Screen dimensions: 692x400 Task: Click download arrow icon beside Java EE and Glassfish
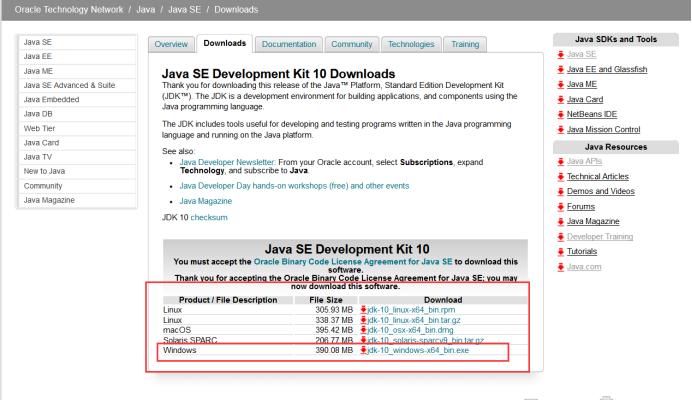tap(560, 69)
